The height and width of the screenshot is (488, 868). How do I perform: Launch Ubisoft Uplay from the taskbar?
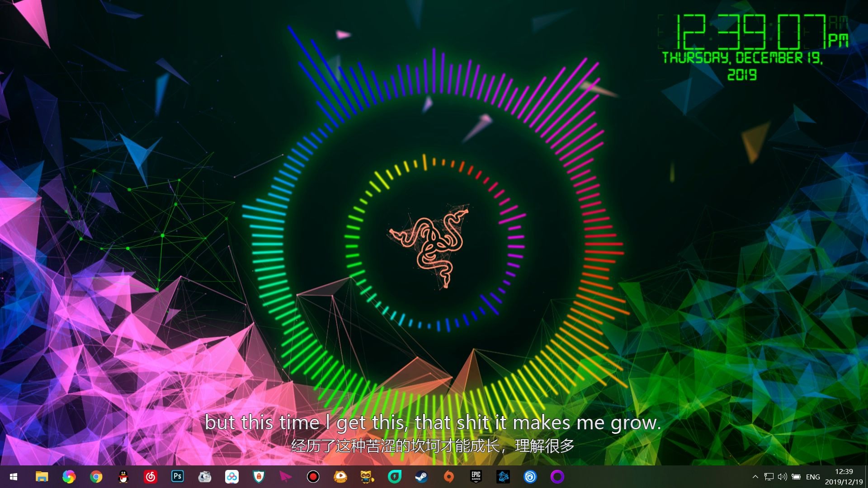coord(530,477)
